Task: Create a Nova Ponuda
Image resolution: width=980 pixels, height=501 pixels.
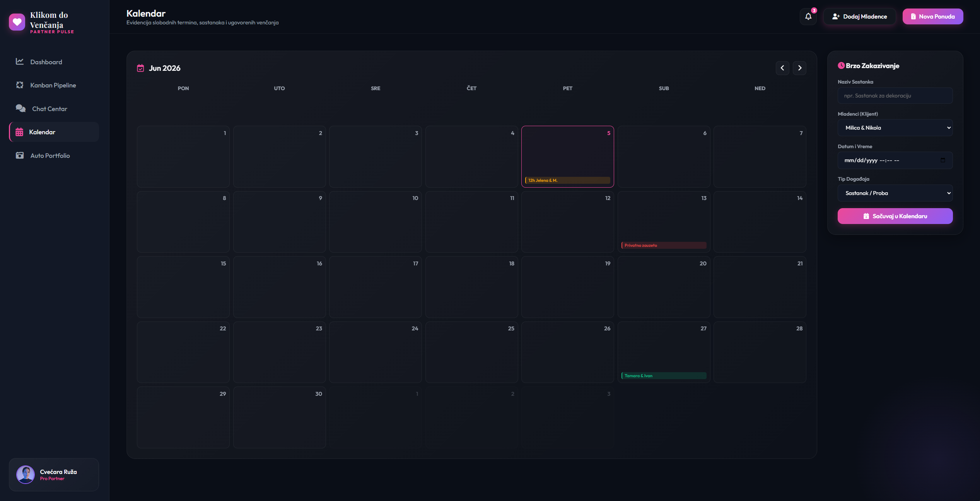Action: tap(933, 17)
